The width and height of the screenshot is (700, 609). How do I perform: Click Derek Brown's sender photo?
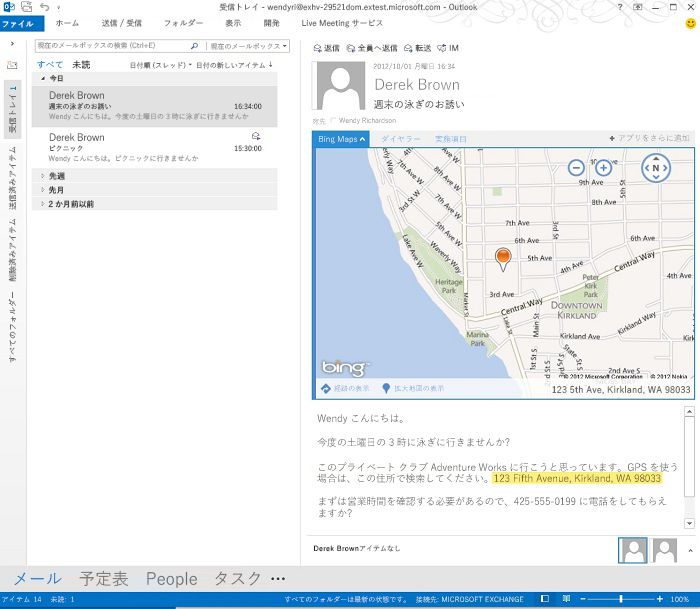coord(341,86)
